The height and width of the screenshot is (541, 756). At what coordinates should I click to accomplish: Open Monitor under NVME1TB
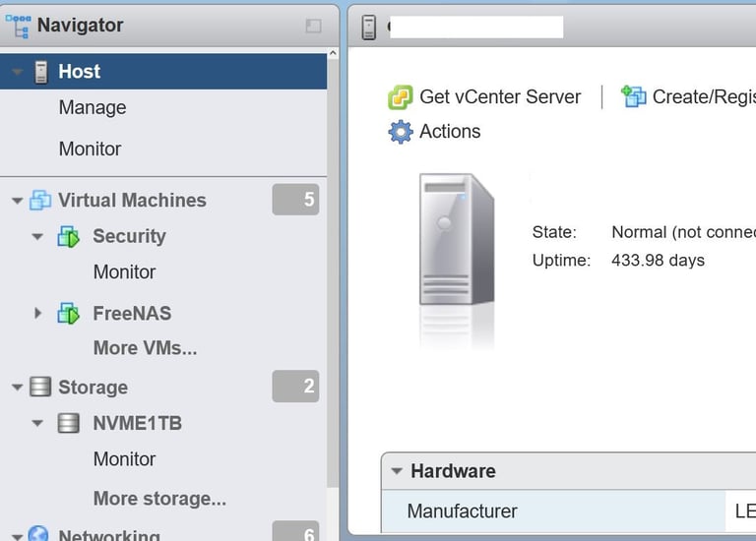[x=124, y=459]
